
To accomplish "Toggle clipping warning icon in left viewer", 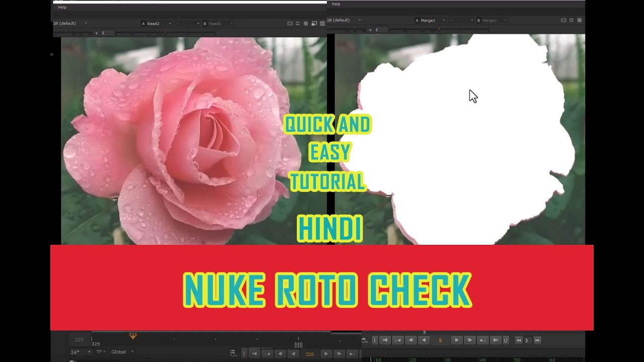I will pyautogui.click(x=290, y=24).
